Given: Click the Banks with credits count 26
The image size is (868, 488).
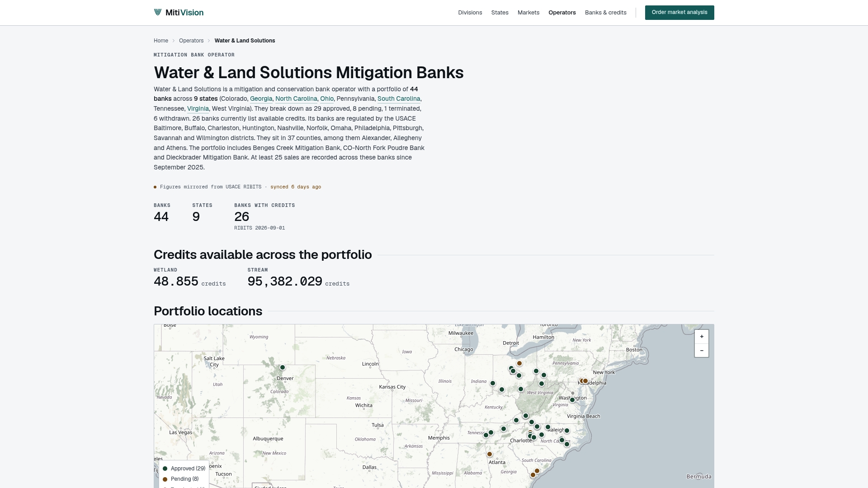Looking at the screenshot, I should click(x=242, y=217).
